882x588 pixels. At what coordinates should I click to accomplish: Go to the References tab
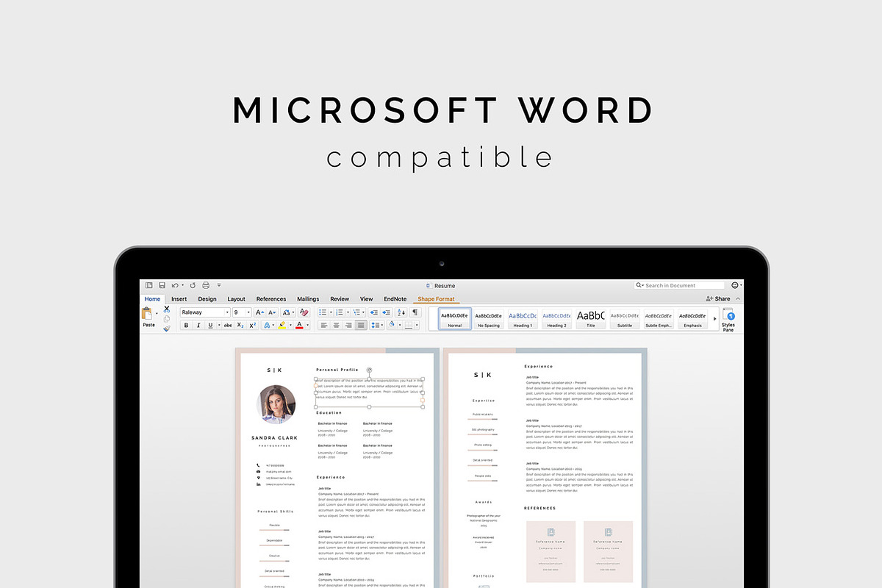271,299
